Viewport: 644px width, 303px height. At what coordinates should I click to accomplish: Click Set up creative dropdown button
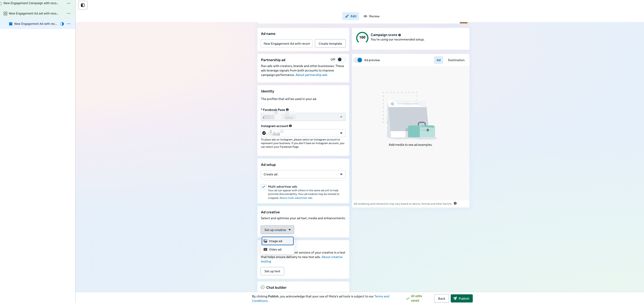click(x=277, y=230)
